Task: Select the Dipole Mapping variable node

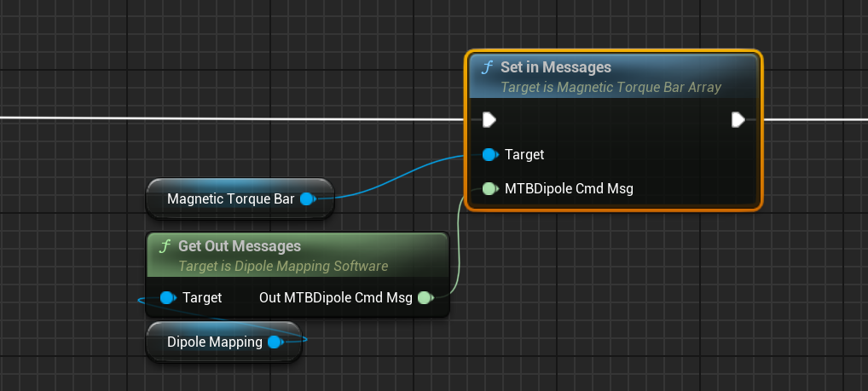Action: pyautogui.click(x=214, y=342)
